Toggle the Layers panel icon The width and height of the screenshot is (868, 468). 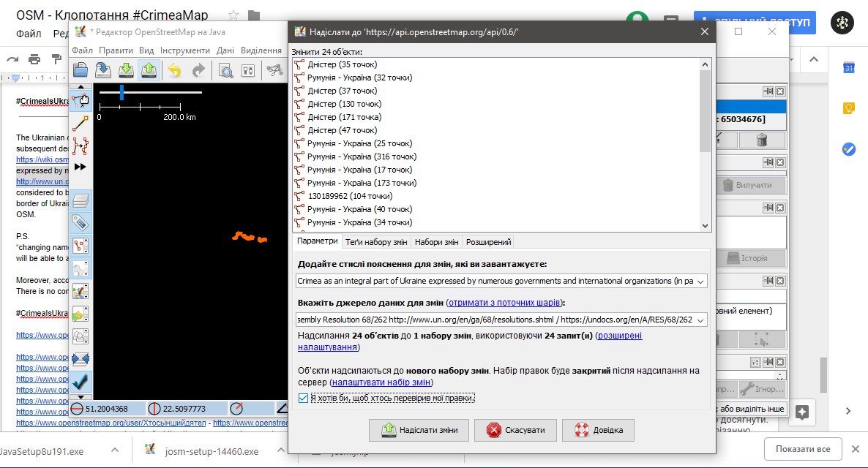click(81, 200)
